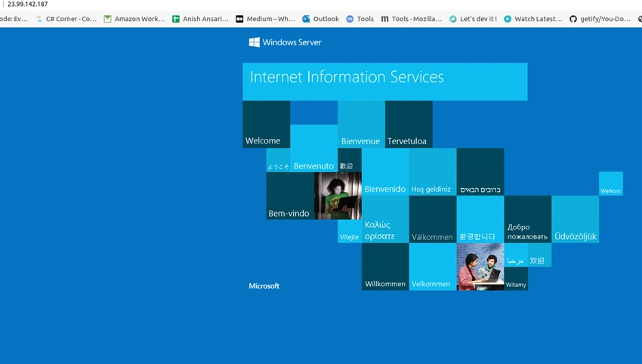Click the photo of two people with laptop
This screenshot has height=364, width=642.
[480, 267]
